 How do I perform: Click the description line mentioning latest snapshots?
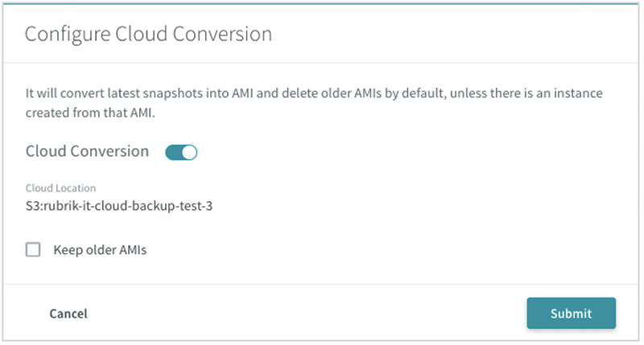[x=314, y=93]
